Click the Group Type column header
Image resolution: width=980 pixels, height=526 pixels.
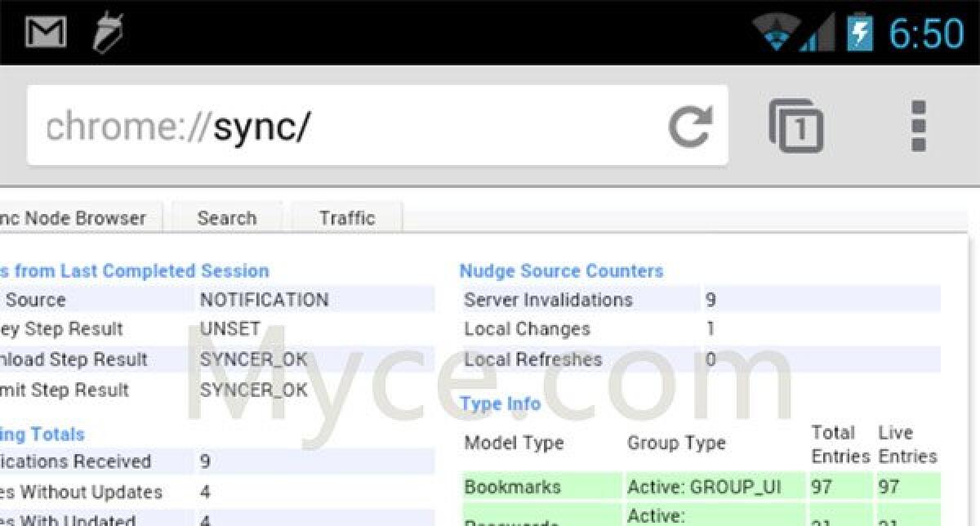coord(676,443)
